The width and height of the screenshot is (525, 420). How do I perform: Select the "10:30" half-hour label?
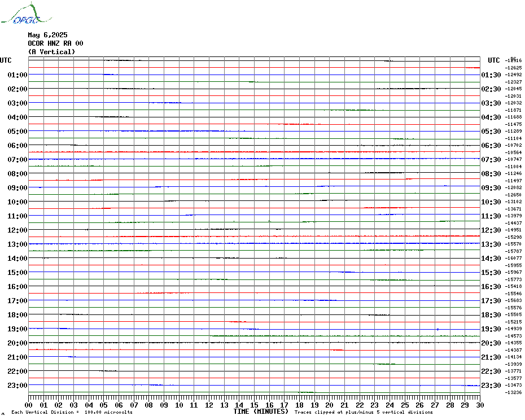491,202
